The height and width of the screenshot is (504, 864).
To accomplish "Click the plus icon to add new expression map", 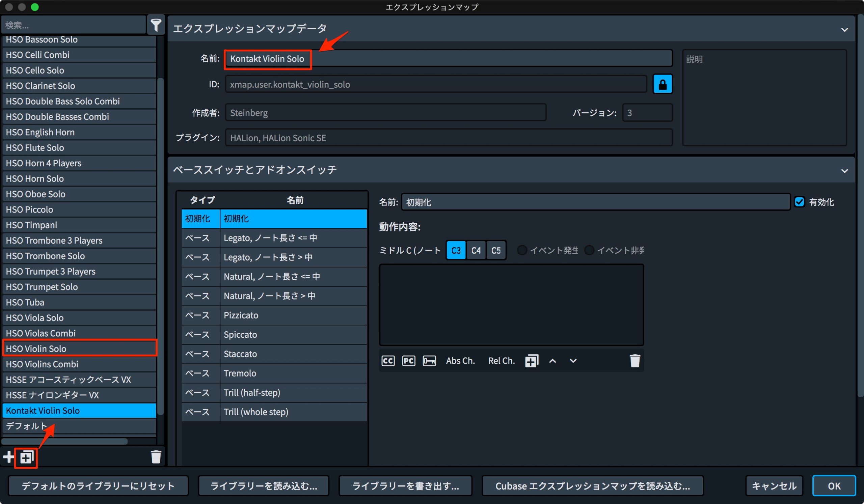I will (x=8, y=457).
